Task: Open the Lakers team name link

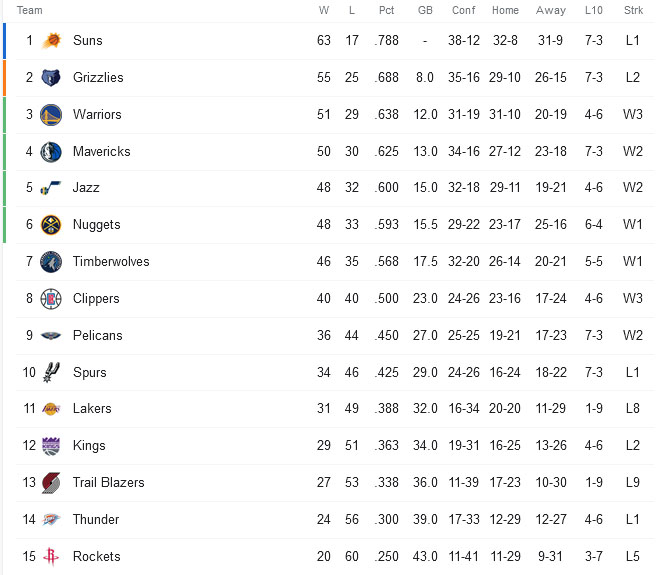Action: point(92,409)
